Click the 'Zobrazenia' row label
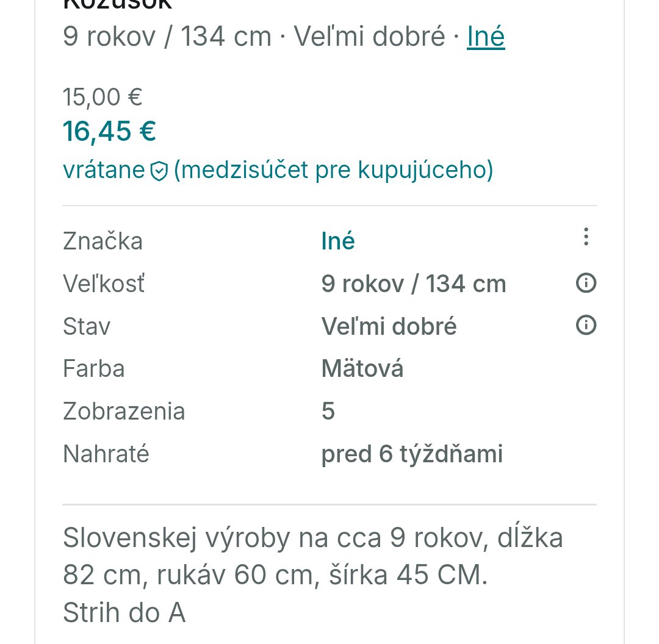The image size is (659, 644). tap(123, 412)
